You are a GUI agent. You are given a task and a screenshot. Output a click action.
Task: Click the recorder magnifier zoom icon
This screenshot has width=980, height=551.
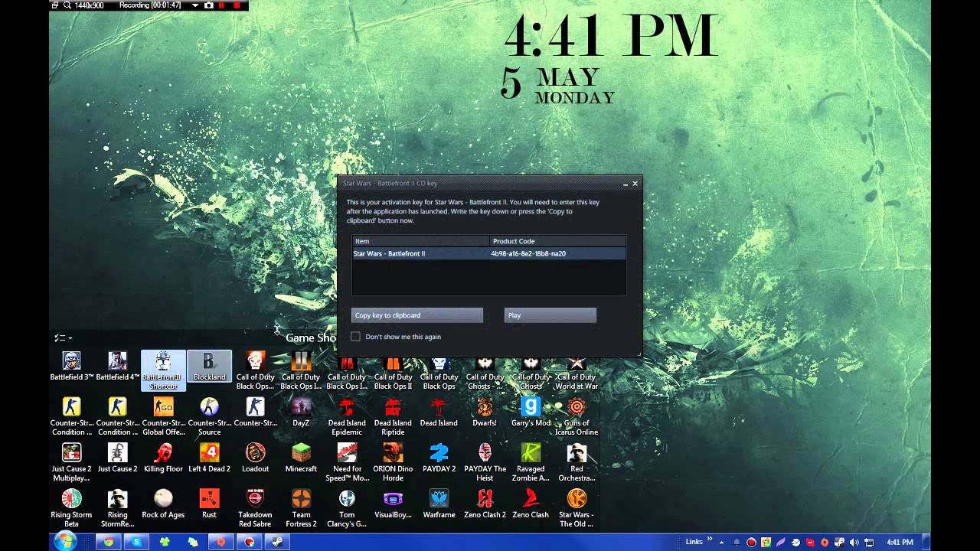67,5
